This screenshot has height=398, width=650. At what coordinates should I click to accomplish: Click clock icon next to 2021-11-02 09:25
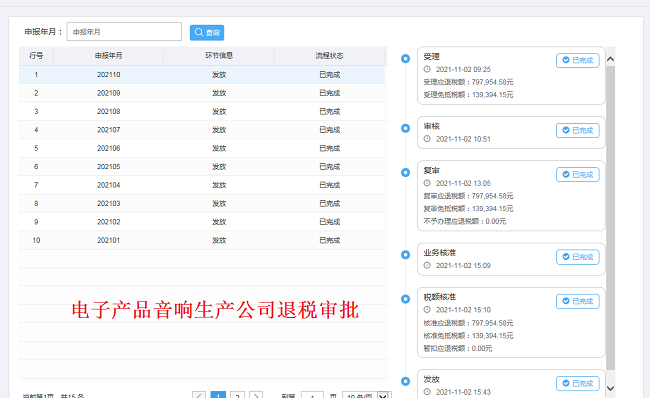tap(427, 69)
